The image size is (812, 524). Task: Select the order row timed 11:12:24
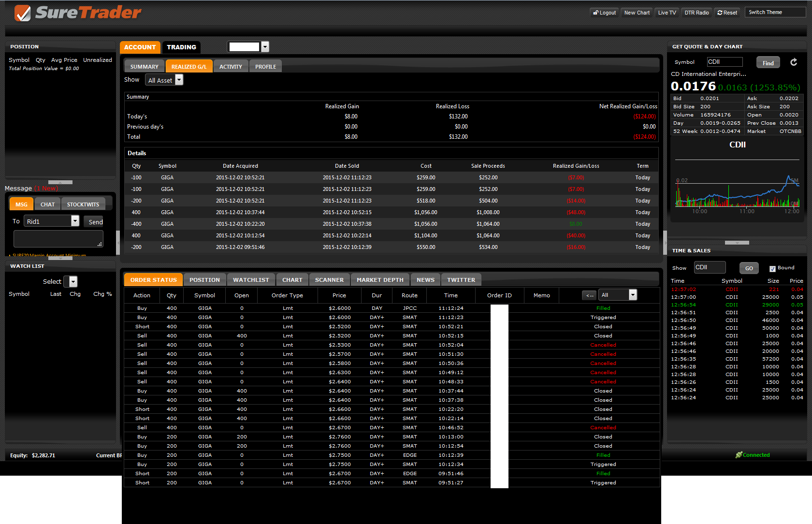[x=391, y=308]
